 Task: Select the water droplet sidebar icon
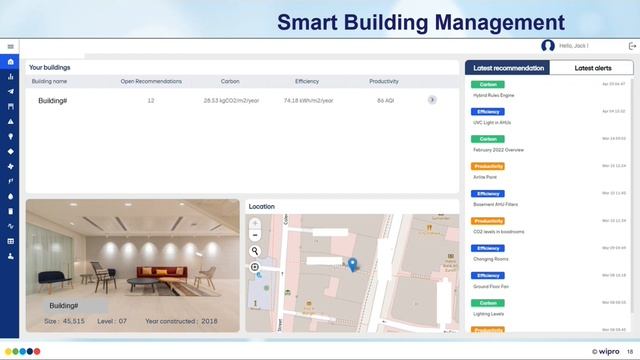point(11,196)
